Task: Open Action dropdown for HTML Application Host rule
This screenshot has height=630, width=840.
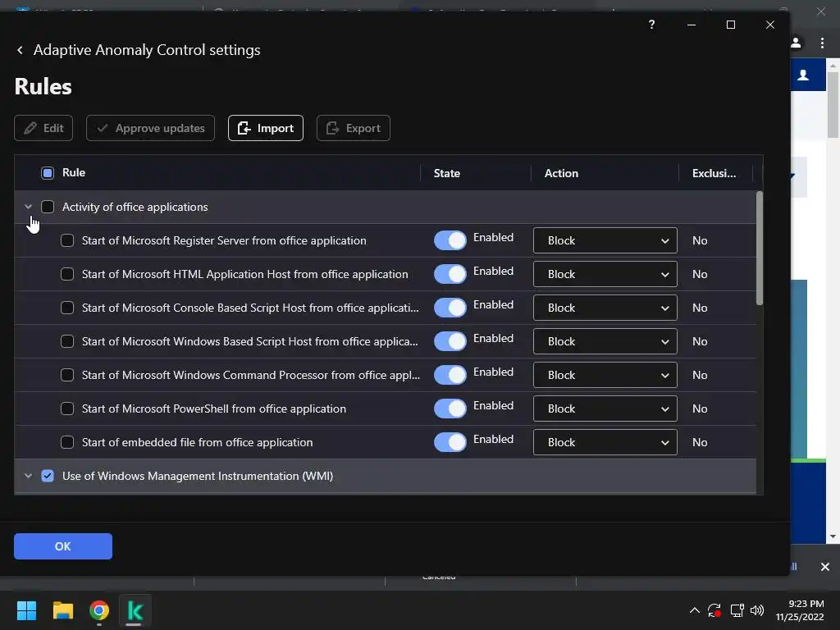Action: [605, 274]
